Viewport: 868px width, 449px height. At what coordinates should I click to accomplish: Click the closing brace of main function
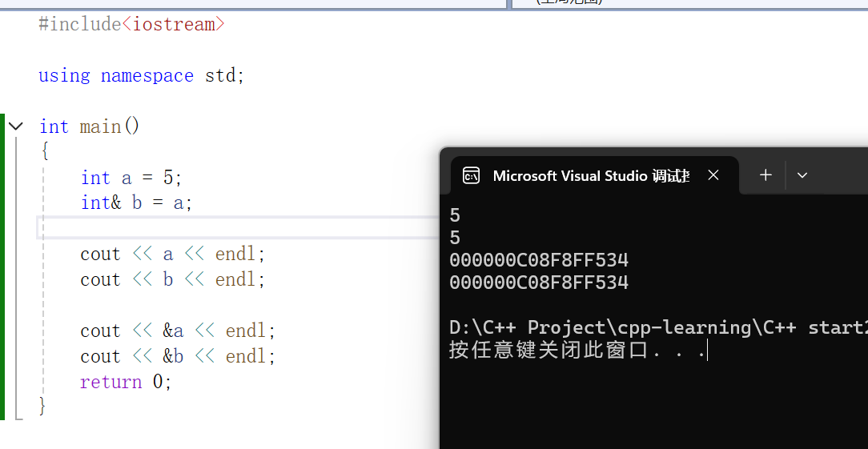pos(42,407)
